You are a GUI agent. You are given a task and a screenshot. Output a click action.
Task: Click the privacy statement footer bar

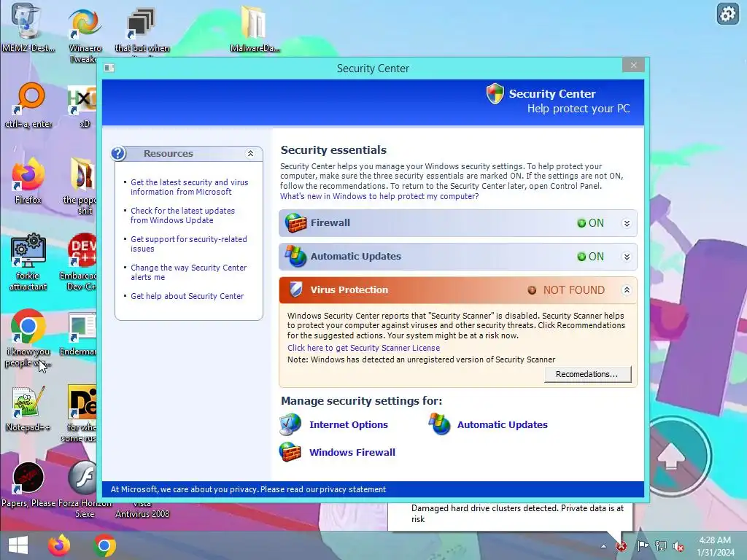coord(373,489)
